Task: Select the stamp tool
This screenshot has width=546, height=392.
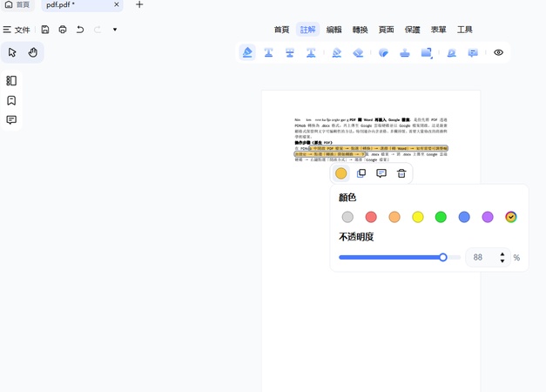Action: coord(405,52)
